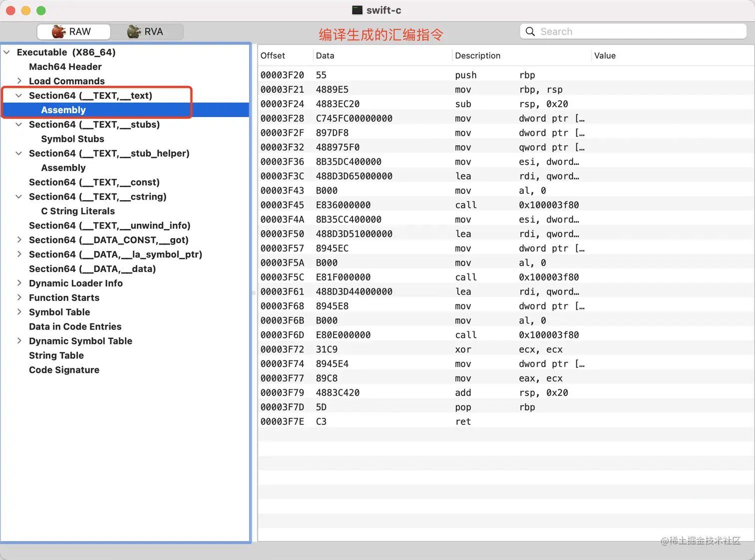This screenshot has height=560, width=755.
Task: Expand the Dynamic Loader Info node
Action: click(19, 283)
